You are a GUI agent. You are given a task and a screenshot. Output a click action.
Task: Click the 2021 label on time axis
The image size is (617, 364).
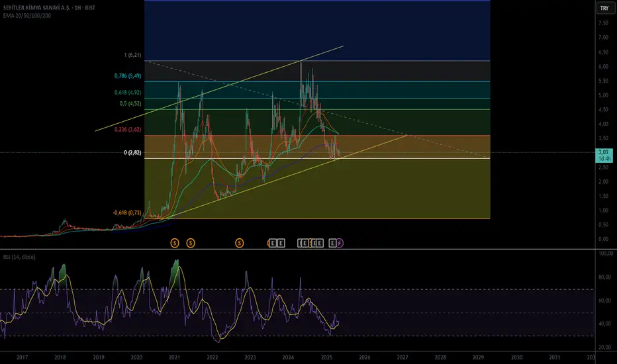click(174, 357)
